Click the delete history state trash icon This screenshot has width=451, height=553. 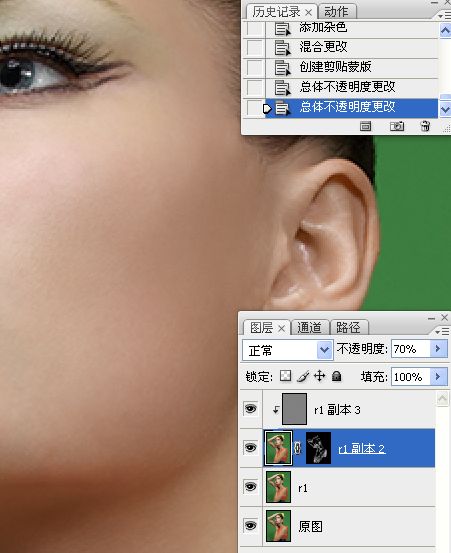click(x=425, y=126)
